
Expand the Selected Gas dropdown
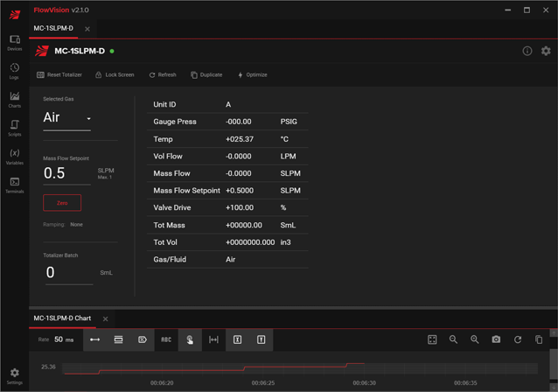point(67,117)
